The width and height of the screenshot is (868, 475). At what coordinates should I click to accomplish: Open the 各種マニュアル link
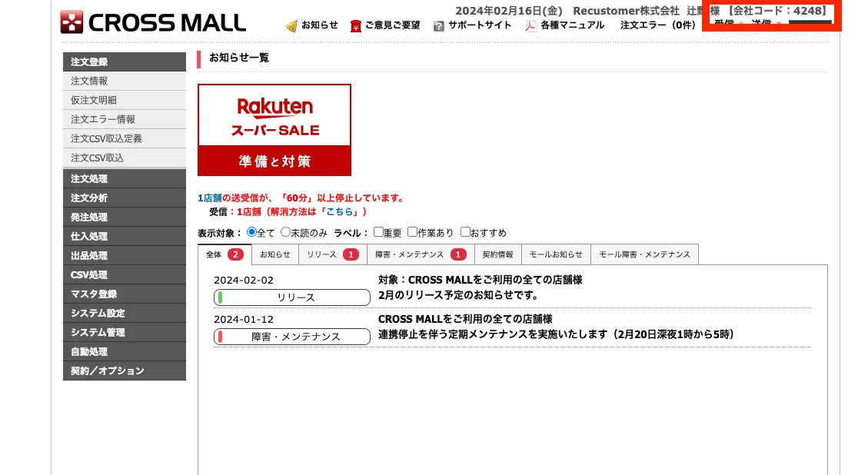(x=573, y=25)
